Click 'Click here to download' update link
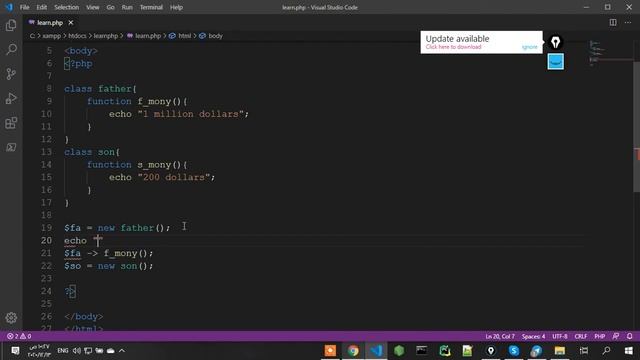640x360 pixels. pyautogui.click(x=453, y=47)
